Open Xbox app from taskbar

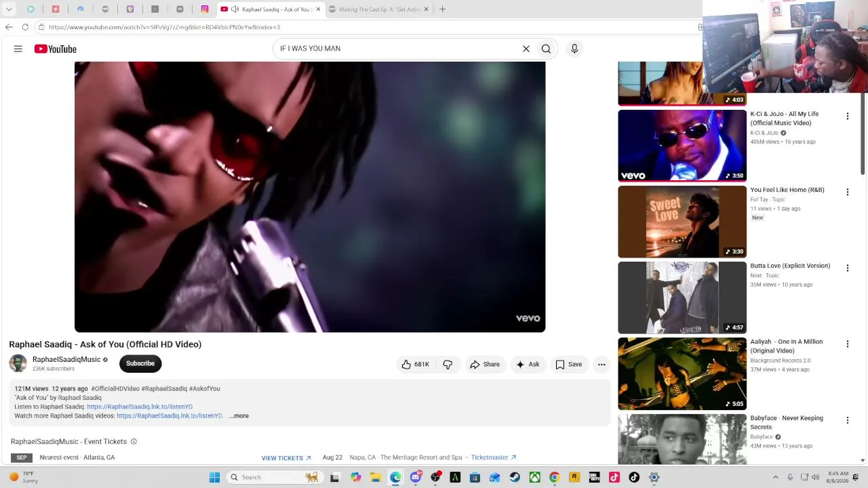point(534,477)
